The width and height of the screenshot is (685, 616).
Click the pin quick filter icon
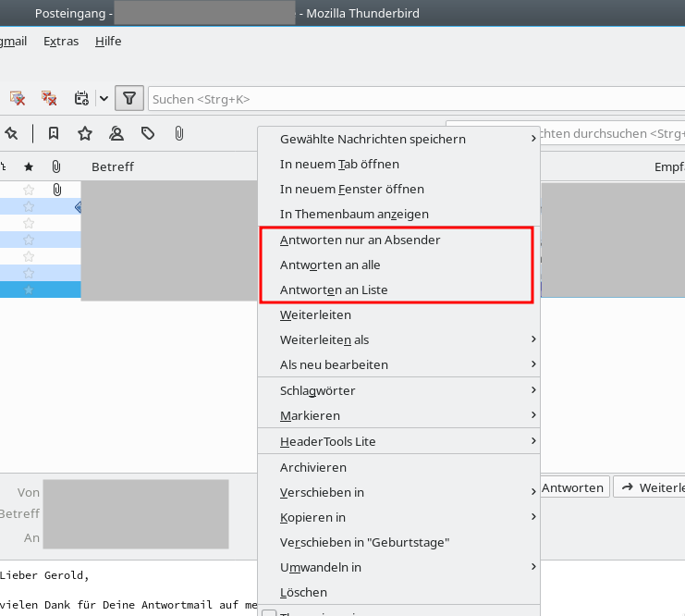coord(11,134)
